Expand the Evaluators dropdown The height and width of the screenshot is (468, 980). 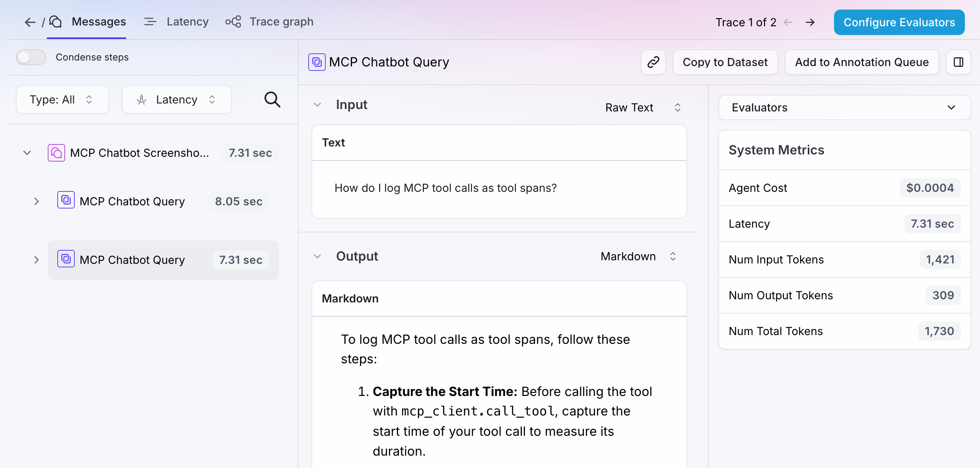point(844,107)
